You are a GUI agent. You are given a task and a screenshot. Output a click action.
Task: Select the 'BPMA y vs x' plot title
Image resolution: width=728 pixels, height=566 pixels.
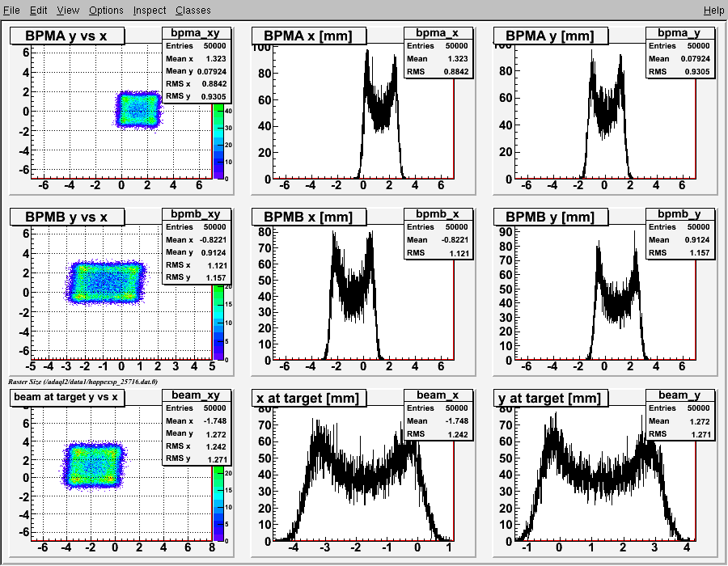tap(67, 36)
